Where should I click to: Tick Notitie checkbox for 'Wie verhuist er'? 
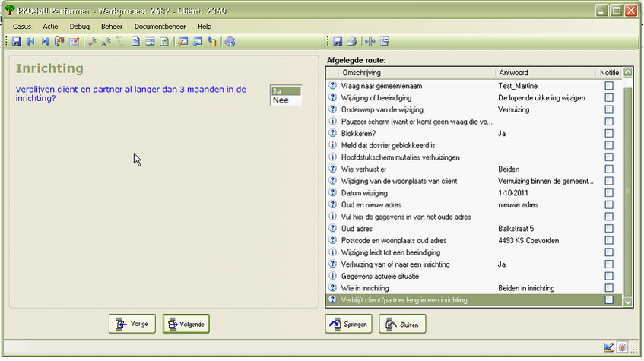coord(609,169)
